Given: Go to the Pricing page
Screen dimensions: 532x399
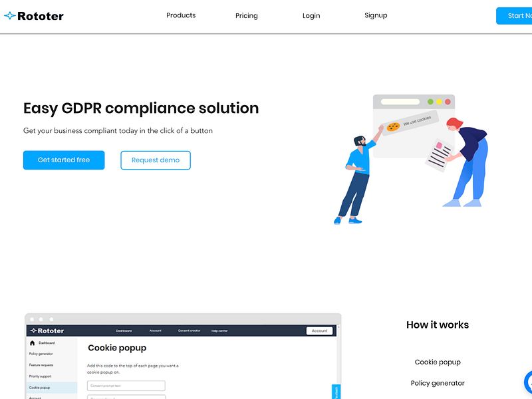Looking at the screenshot, I should tap(246, 15).
